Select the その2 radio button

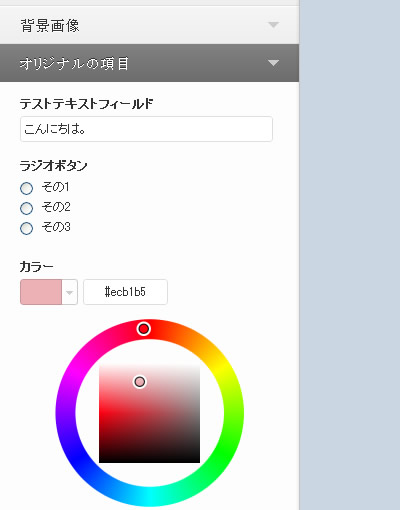pyautogui.click(x=27, y=208)
